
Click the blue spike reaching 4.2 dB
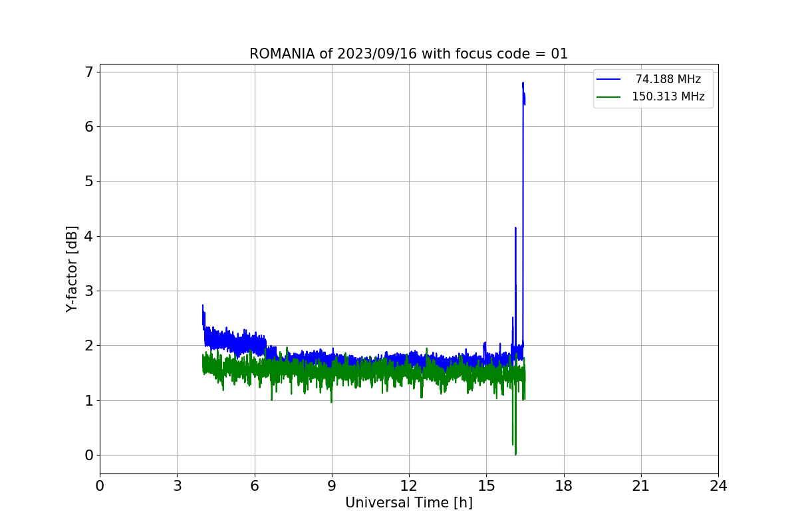pos(515,228)
